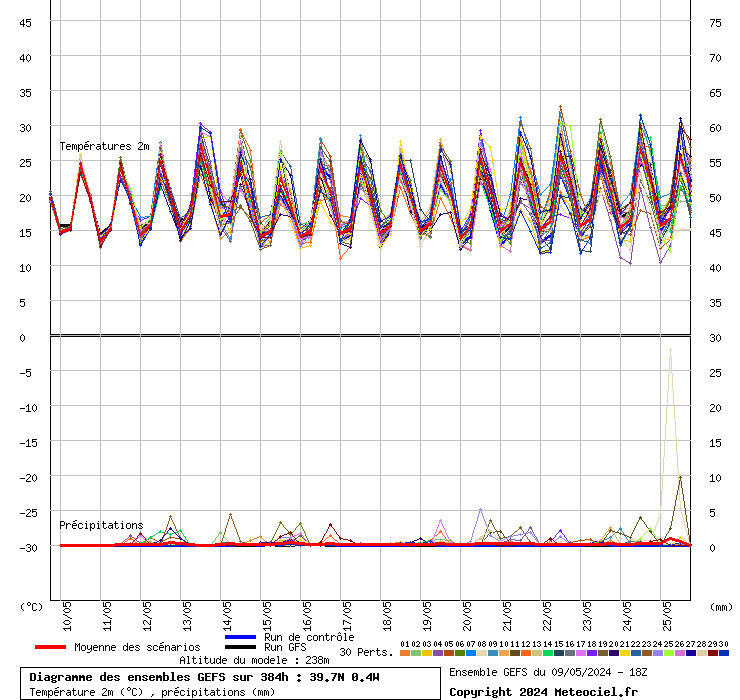Click the 14/05 date axis label

[x=227, y=611]
